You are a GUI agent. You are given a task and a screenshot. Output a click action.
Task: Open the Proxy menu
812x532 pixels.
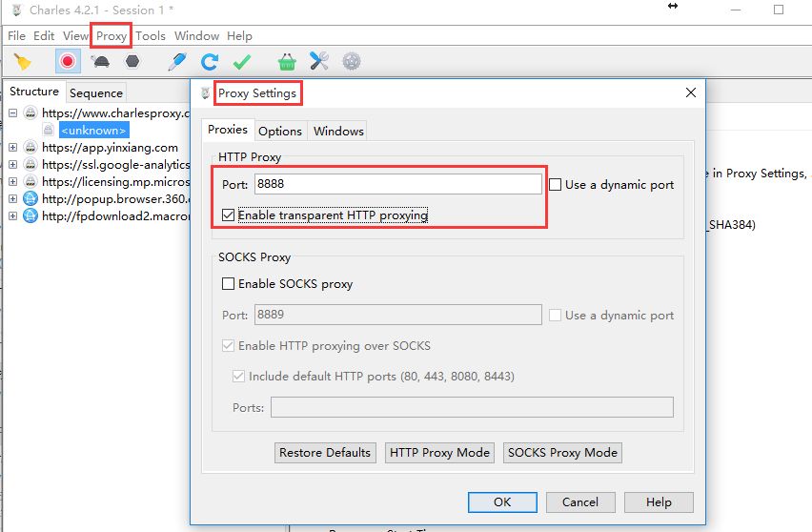pyautogui.click(x=112, y=35)
